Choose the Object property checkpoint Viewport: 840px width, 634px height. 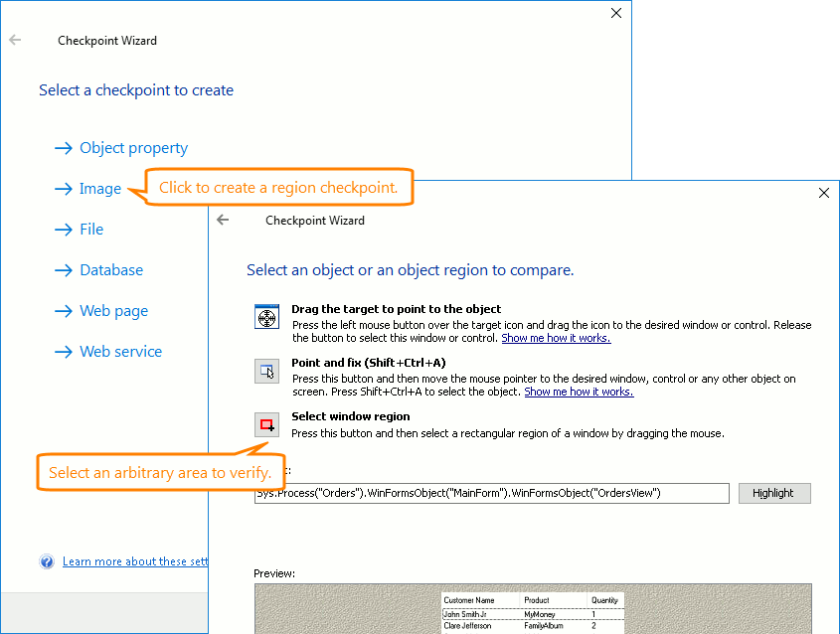pyautogui.click(x=134, y=148)
